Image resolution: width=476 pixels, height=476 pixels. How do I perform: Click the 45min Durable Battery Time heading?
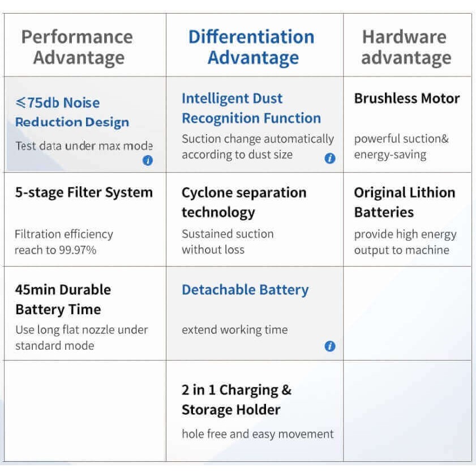coord(63,299)
